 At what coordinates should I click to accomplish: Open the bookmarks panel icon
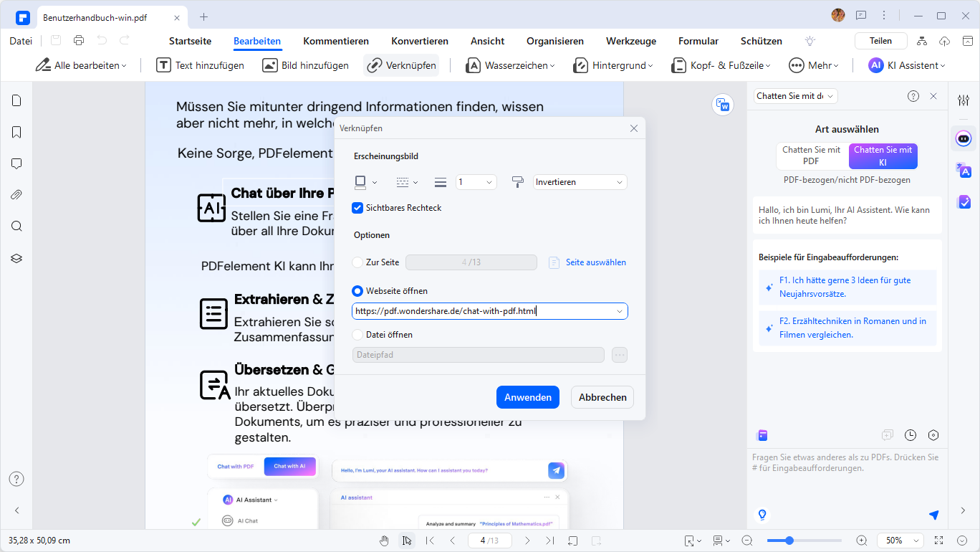pos(16,132)
